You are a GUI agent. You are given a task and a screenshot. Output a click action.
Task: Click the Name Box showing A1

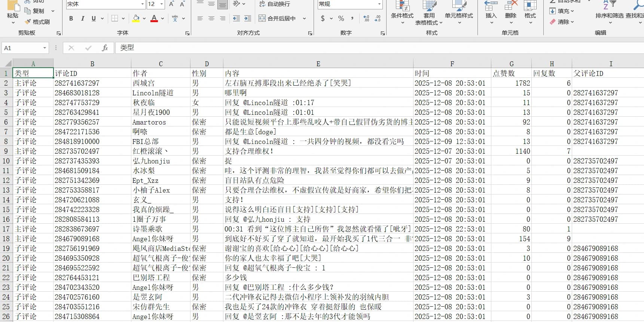coord(25,48)
